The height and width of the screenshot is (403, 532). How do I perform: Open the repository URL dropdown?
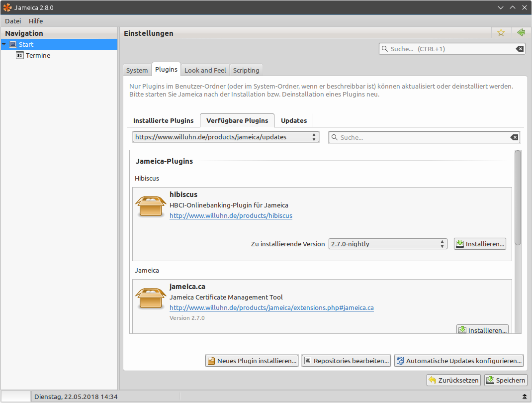(x=226, y=137)
